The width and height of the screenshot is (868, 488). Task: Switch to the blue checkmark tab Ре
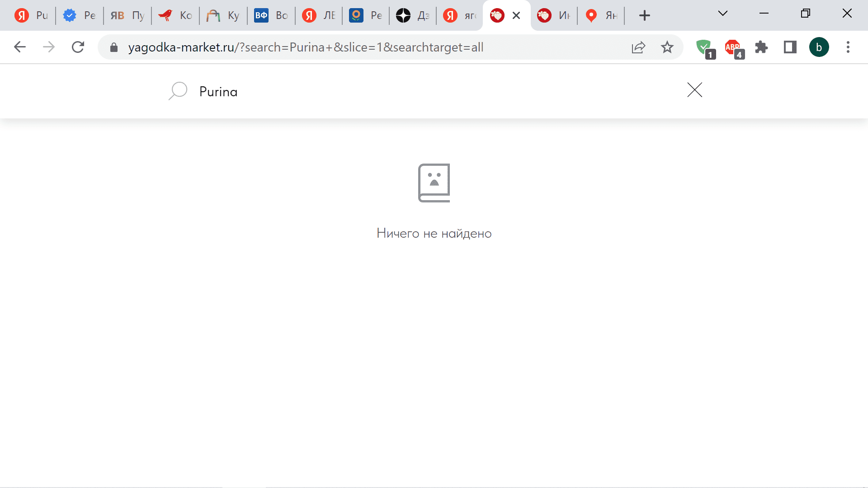click(x=80, y=15)
